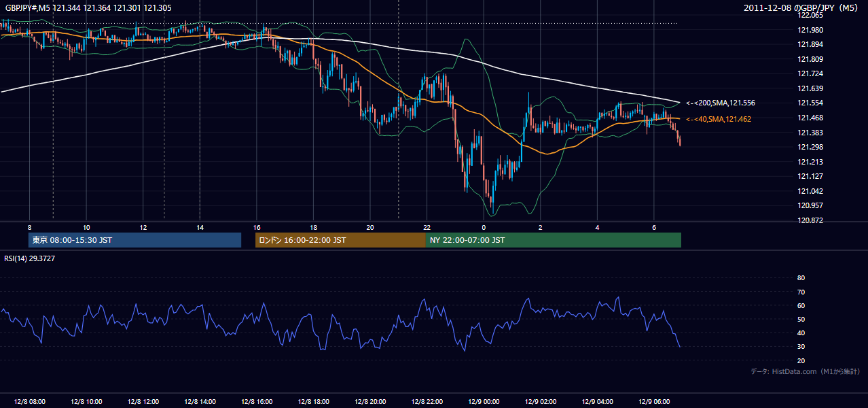Click price level 122.065 on price axis
The width and height of the screenshot is (868, 408).
click(811, 15)
